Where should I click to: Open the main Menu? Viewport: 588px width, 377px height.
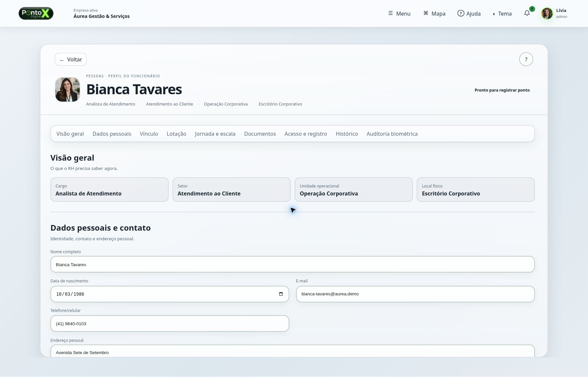[399, 14]
